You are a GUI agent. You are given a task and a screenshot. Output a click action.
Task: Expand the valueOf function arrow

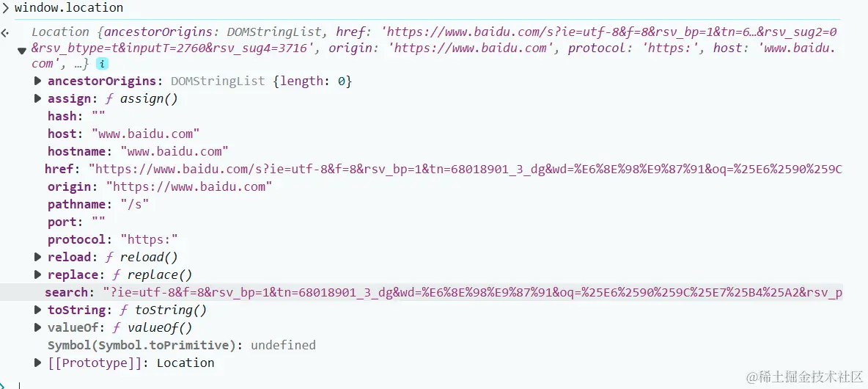(x=37, y=327)
